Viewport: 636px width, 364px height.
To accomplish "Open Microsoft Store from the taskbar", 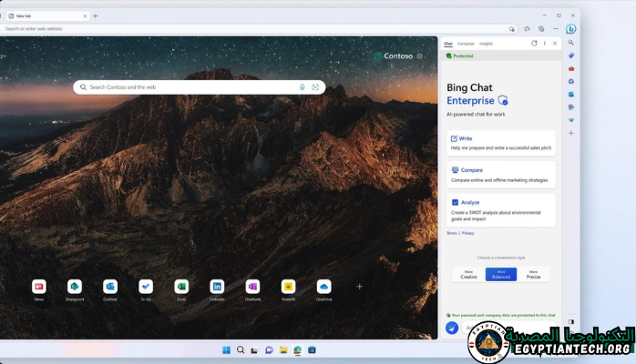I will tap(312, 349).
